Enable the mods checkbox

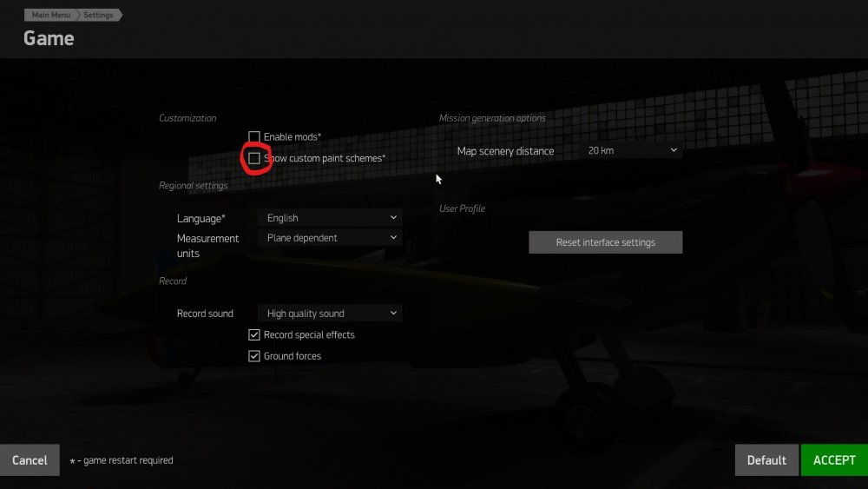(254, 136)
